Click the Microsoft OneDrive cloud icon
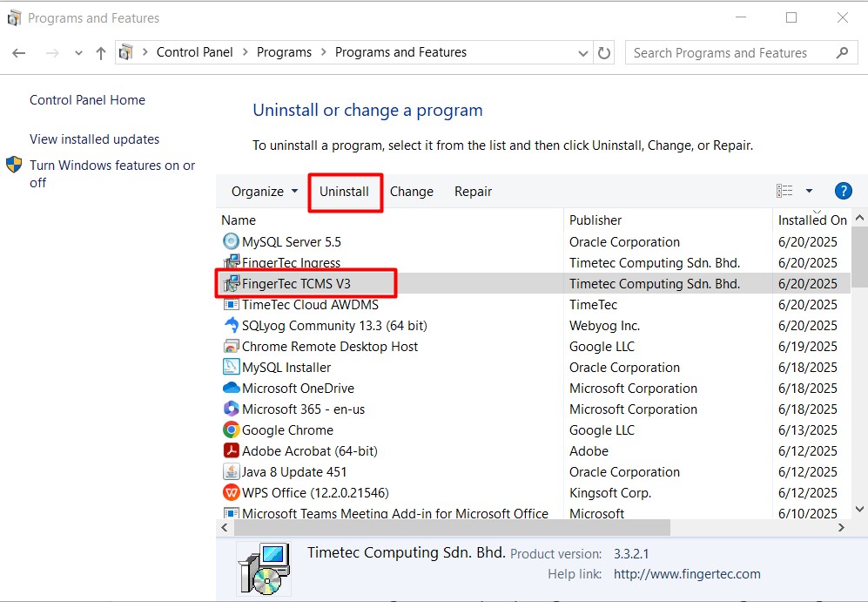 tap(231, 389)
